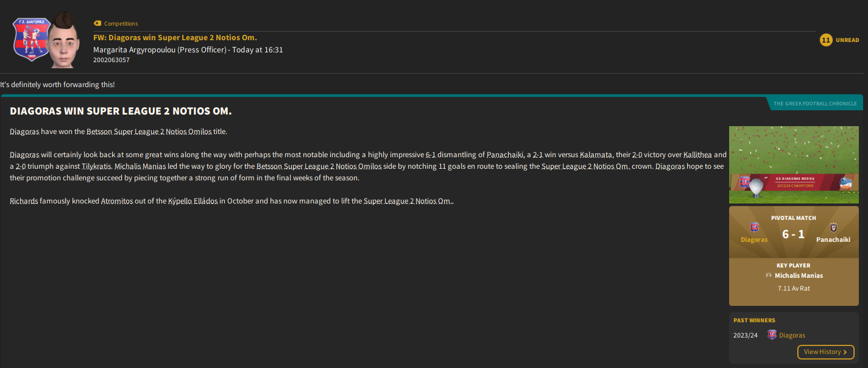The width and height of the screenshot is (868, 368).
Task: Open the Michalis Manias link in the article paragraph
Action: pyautogui.click(x=140, y=166)
